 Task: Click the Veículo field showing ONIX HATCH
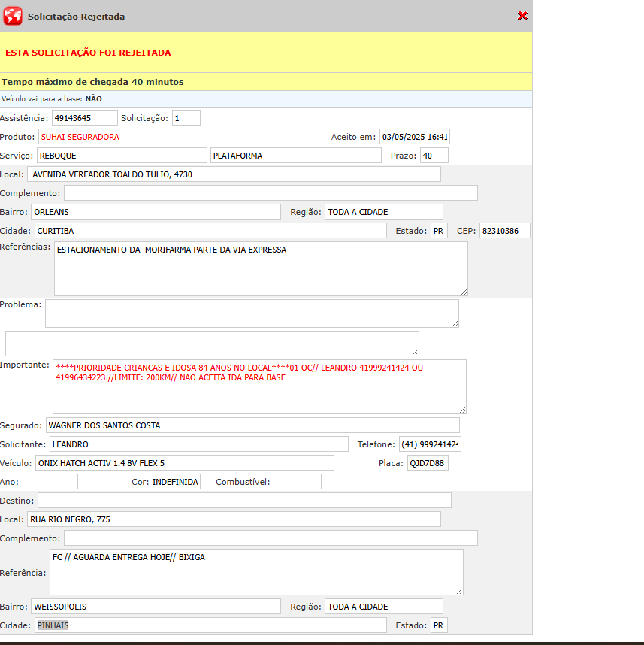184,463
